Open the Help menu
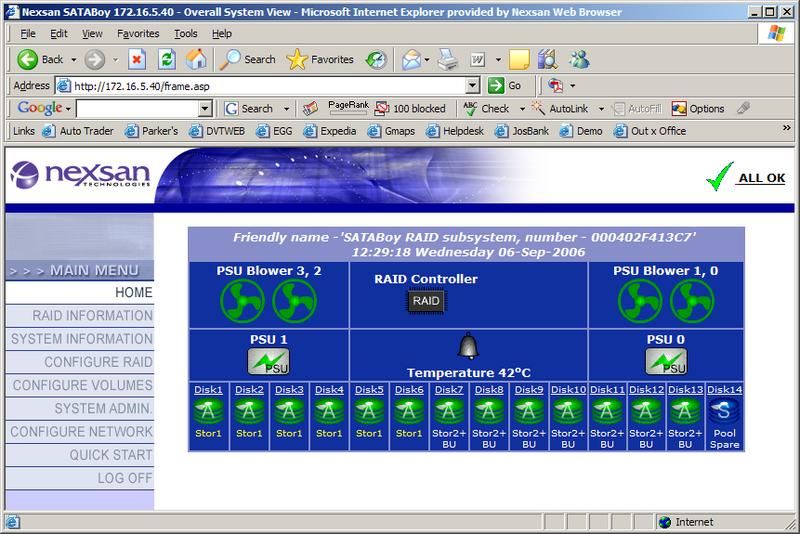This screenshot has width=800, height=534. point(221,34)
